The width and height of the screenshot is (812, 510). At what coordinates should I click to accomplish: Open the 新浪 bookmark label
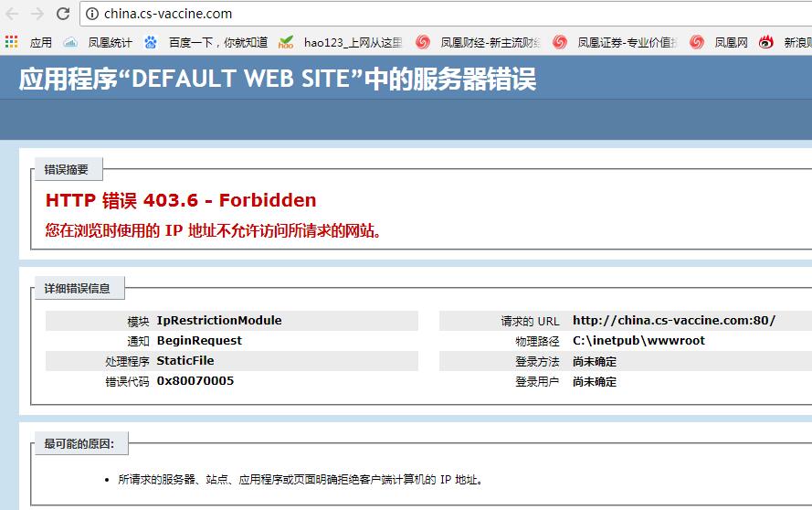point(797,42)
